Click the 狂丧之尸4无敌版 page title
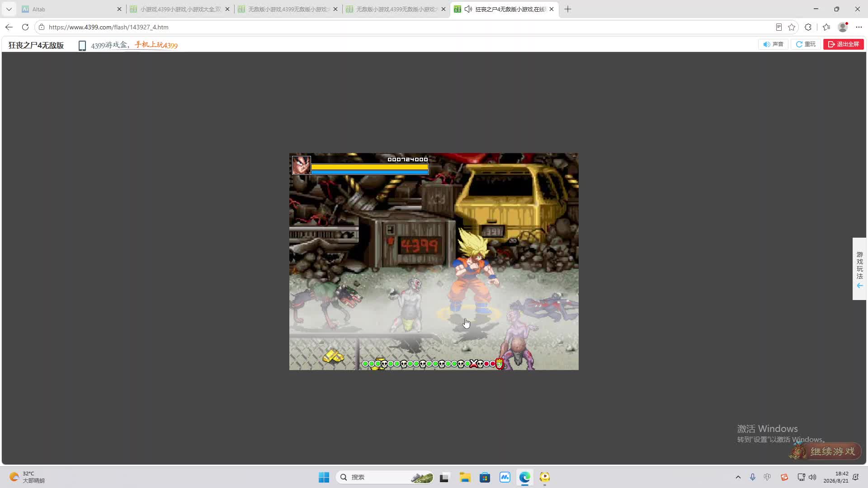The width and height of the screenshot is (868, 488). (36, 45)
